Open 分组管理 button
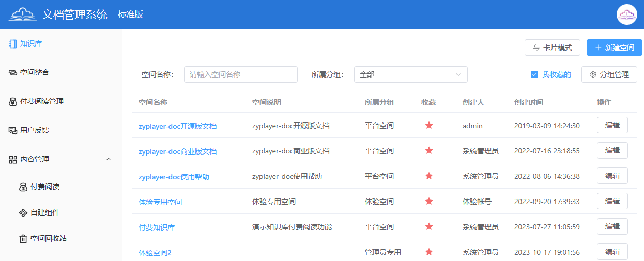The width and height of the screenshot is (644, 261). click(609, 74)
